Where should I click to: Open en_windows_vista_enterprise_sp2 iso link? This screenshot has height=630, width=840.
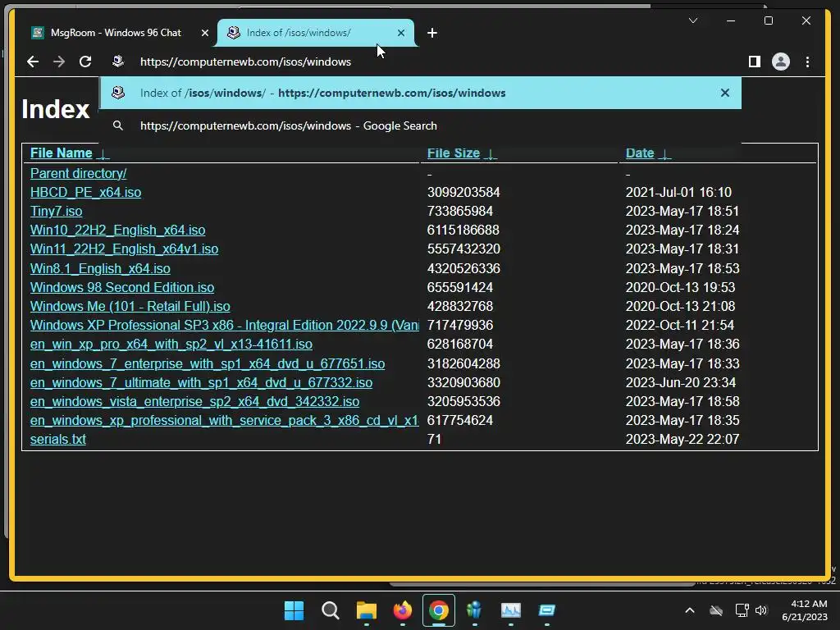(195, 401)
